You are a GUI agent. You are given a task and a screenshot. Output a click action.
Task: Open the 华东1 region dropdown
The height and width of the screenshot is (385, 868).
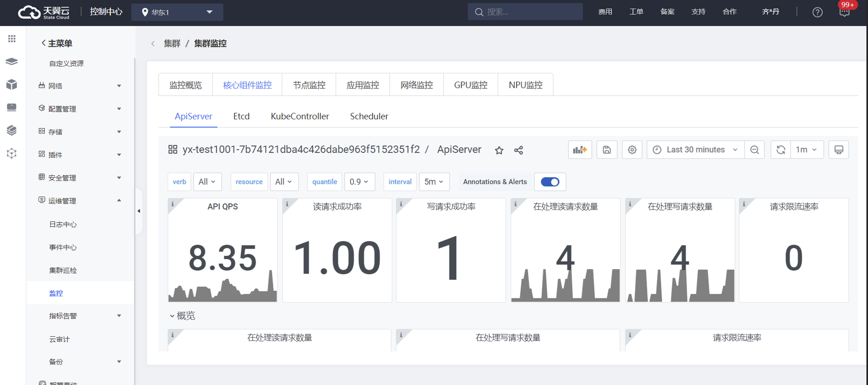click(177, 12)
